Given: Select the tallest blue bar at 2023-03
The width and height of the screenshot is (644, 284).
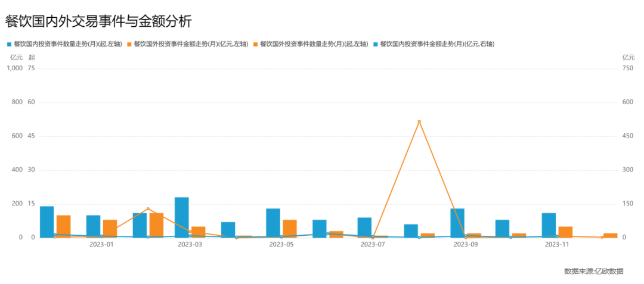Looking at the screenshot, I should tap(182, 217).
